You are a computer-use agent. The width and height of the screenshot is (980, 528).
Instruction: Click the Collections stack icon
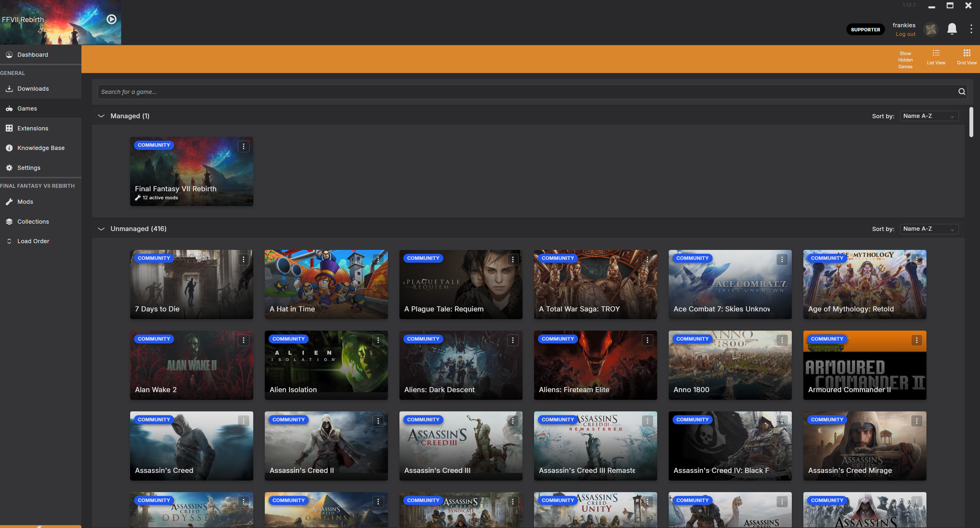click(9, 222)
